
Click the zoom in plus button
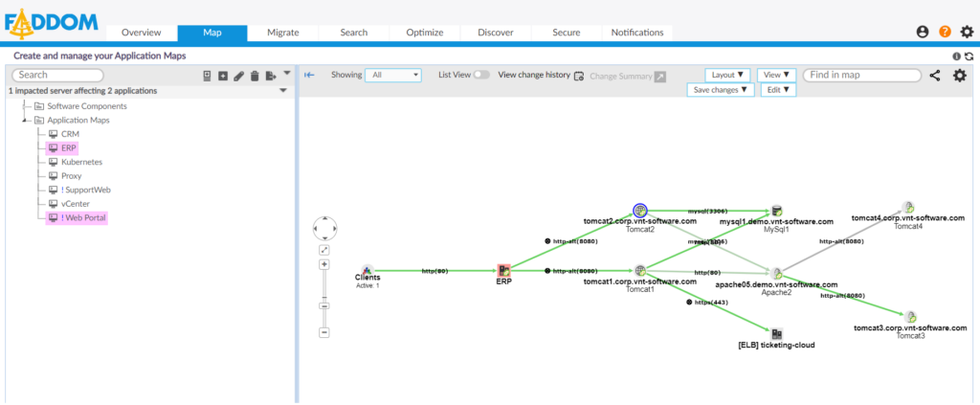[324, 264]
